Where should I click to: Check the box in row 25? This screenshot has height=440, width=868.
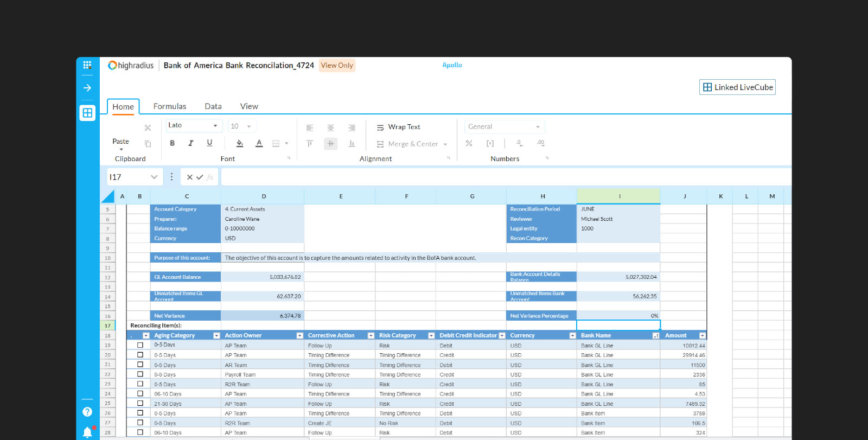[140, 403]
